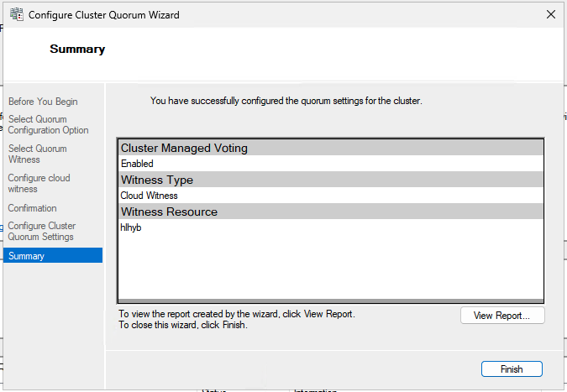
Task: Close the Configure Cluster Quorum Wizard window
Action: click(x=550, y=15)
